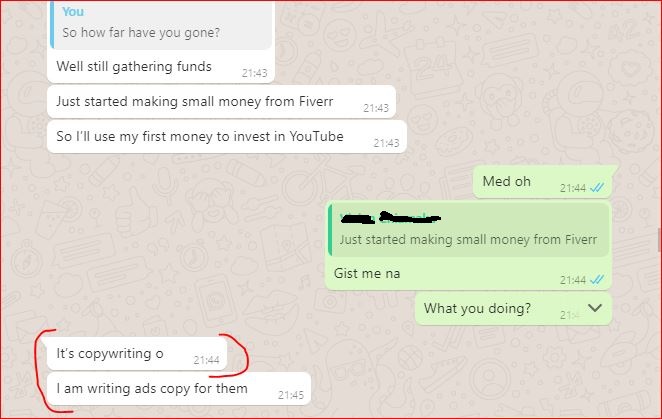Click the double-check read receipt on 'Gist me na'

coord(597,280)
